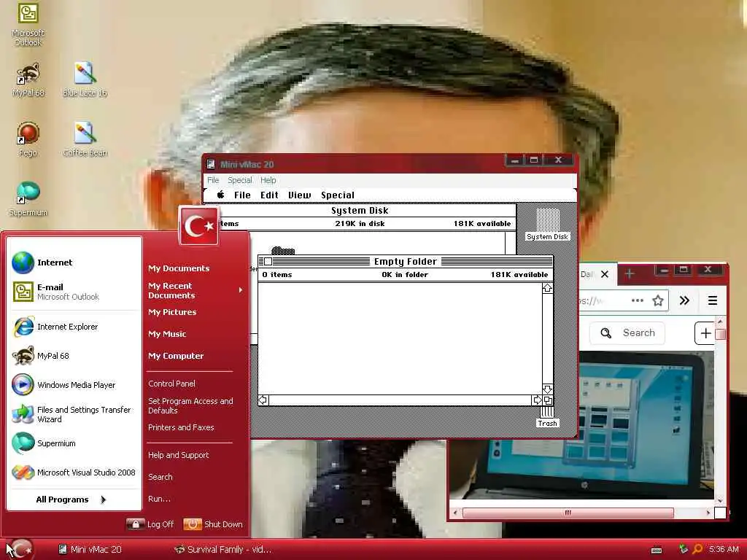Open Set Program Access and Defaults
747x560 pixels.
click(190, 405)
